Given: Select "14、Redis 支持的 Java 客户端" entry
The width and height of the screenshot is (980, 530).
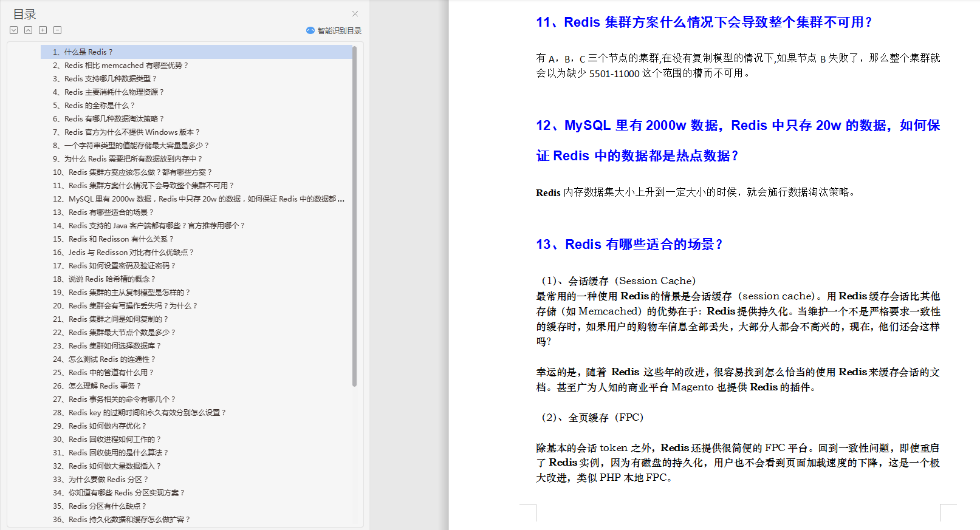Looking at the screenshot, I should click(x=149, y=226).
